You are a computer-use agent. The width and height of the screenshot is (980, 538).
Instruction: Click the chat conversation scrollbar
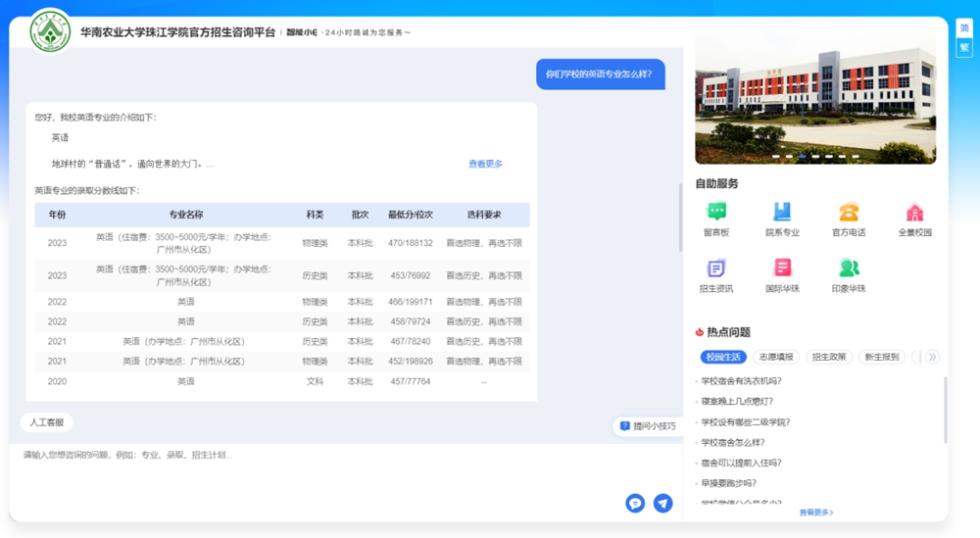pos(680,218)
